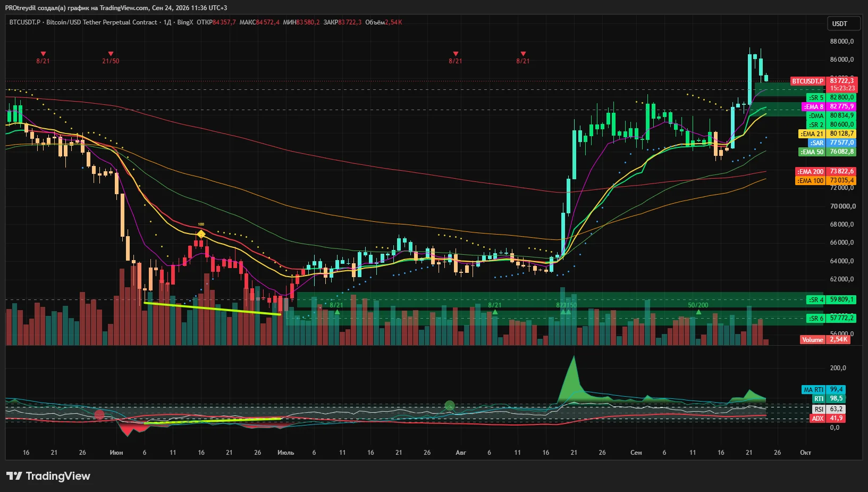Click the red circle on the oscillator pane
The width and height of the screenshot is (868, 492).
coord(99,414)
